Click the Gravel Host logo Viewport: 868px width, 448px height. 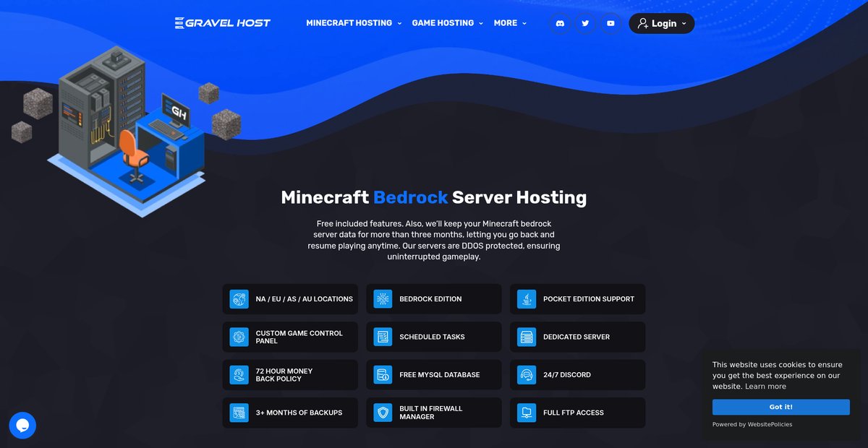pyautogui.click(x=223, y=23)
